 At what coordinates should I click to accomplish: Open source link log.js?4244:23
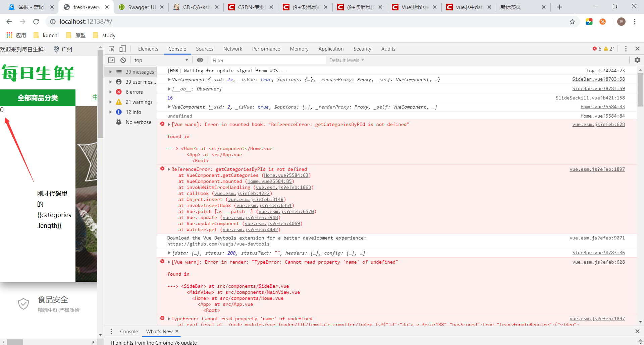pyautogui.click(x=605, y=71)
